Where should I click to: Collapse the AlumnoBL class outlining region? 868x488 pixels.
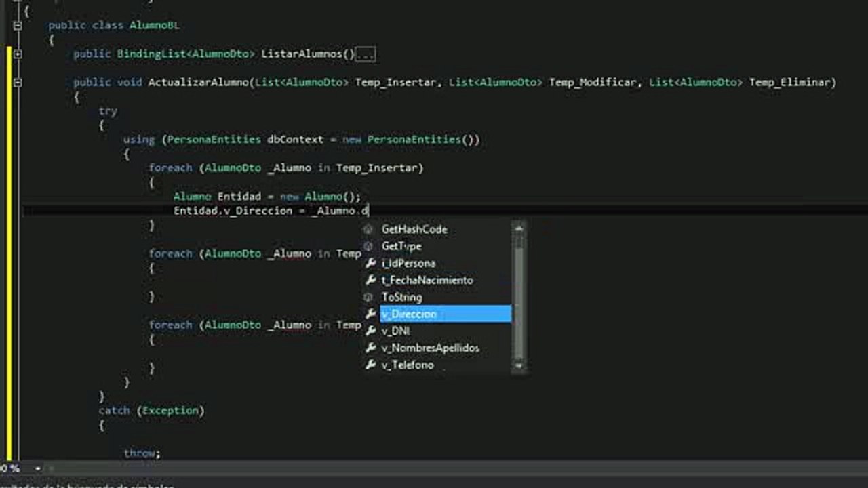pyautogui.click(x=18, y=26)
